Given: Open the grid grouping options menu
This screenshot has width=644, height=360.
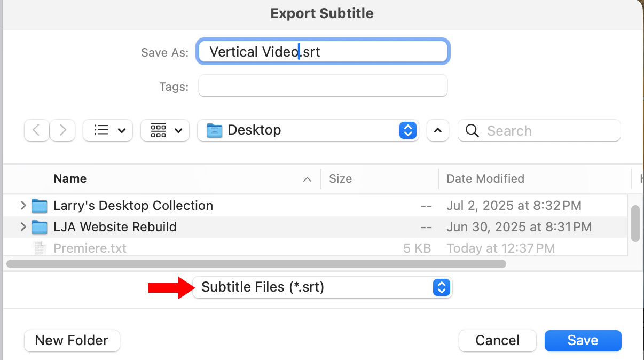Looking at the screenshot, I should 165,130.
